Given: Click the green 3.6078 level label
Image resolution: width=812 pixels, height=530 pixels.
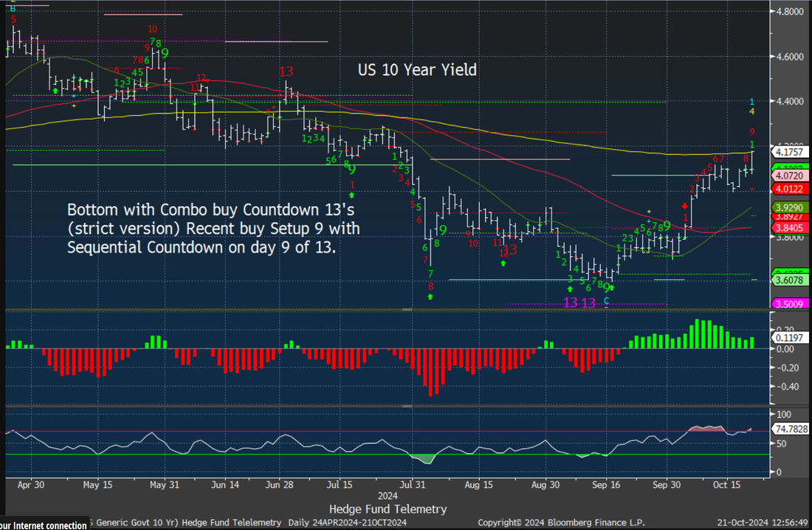Looking at the screenshot, I should point(789,281).
